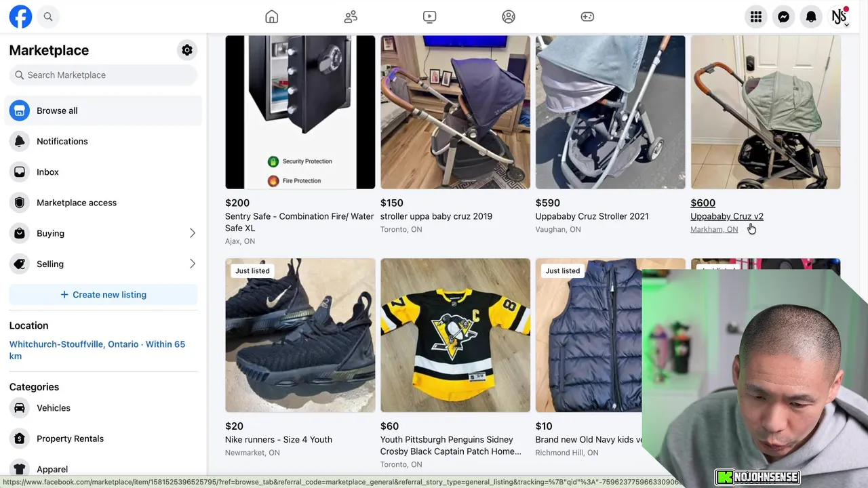Open the Gaming controller icon
This screenshot has height=488, width=868.
tap(587, 17)
